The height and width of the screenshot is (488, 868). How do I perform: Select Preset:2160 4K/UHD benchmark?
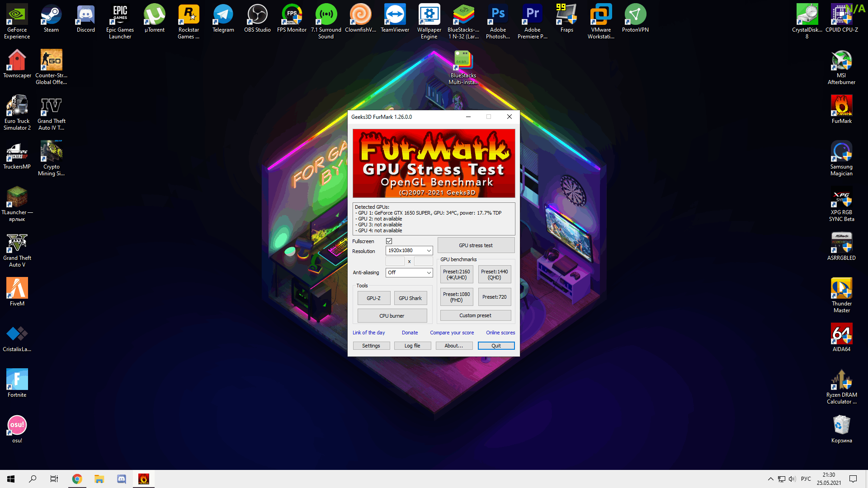pos(456,274)
